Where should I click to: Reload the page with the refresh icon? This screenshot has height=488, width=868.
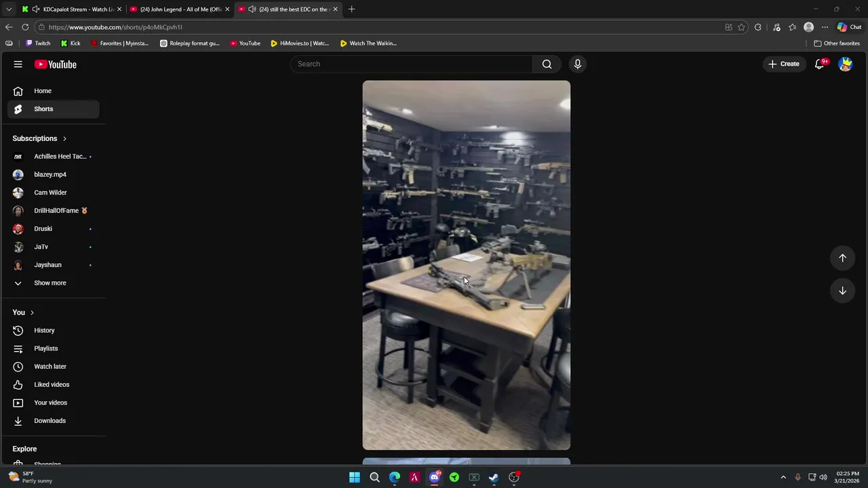25,27
